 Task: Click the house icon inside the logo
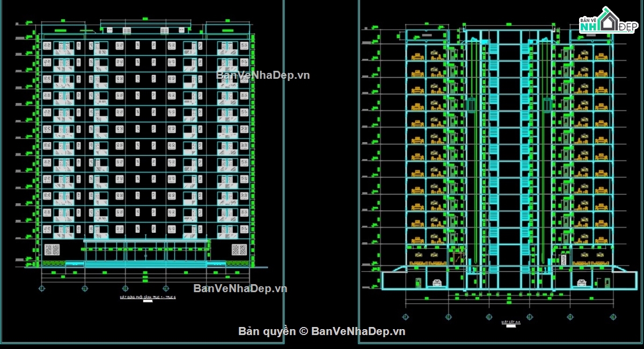tap(608, 19)
